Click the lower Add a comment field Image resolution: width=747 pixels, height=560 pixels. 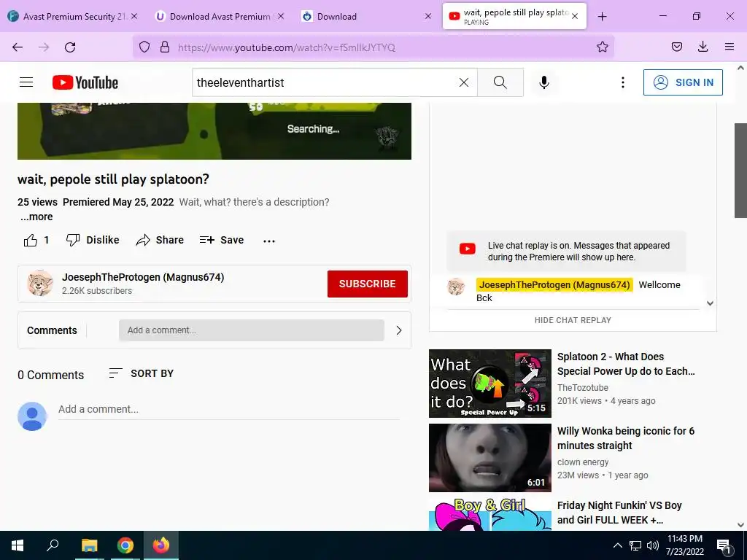click(228, 410)
